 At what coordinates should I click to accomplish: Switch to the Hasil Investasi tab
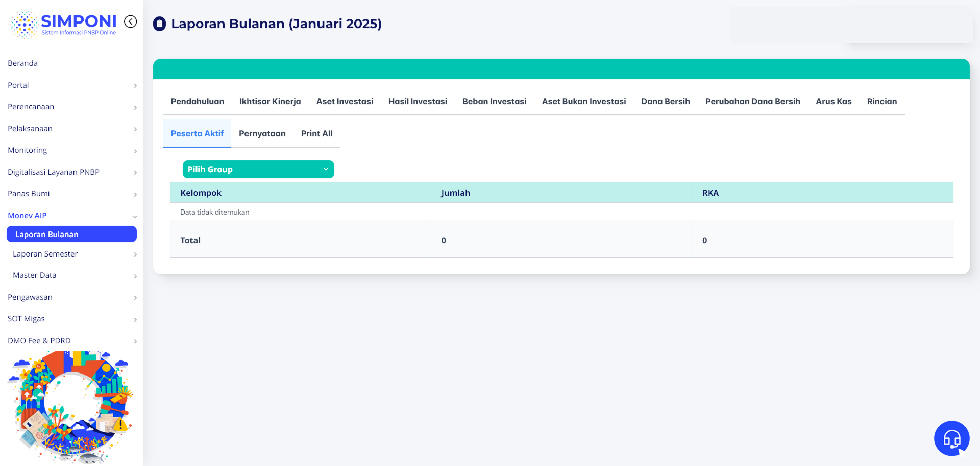[x=418, y=101]
